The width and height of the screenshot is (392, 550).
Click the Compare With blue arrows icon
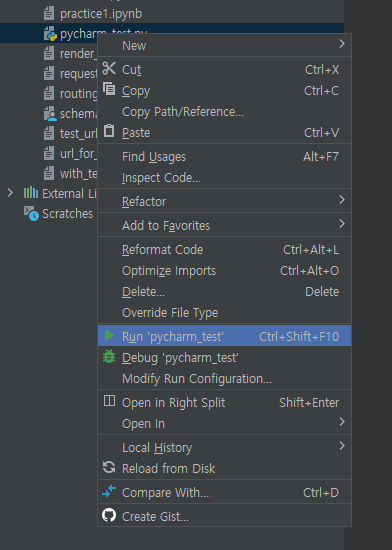tap(109, 491)
